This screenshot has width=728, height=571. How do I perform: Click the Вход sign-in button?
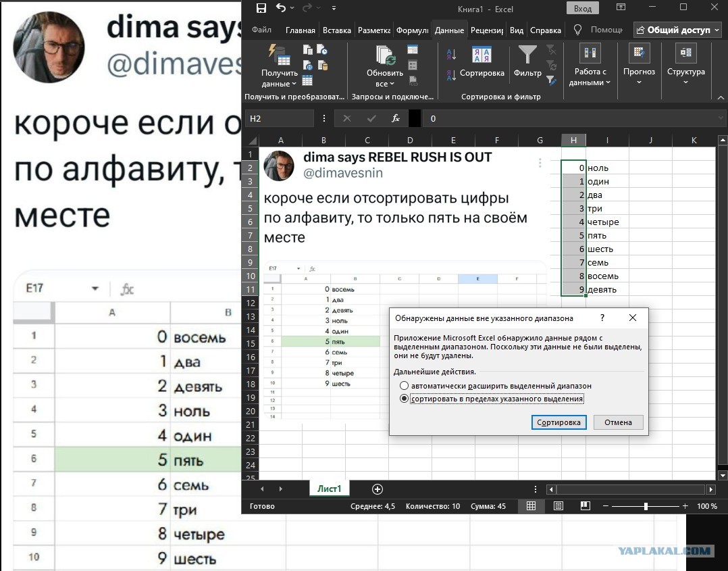(x=582, y=8)
